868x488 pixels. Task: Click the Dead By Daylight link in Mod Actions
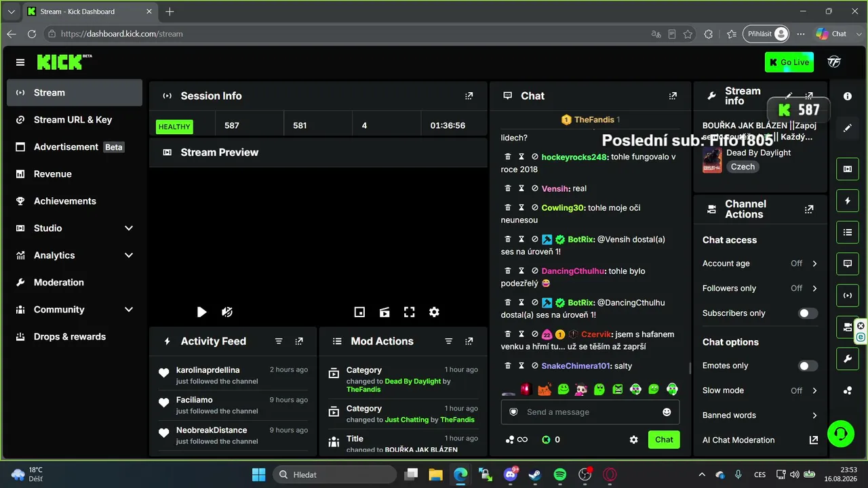point(413,382)
